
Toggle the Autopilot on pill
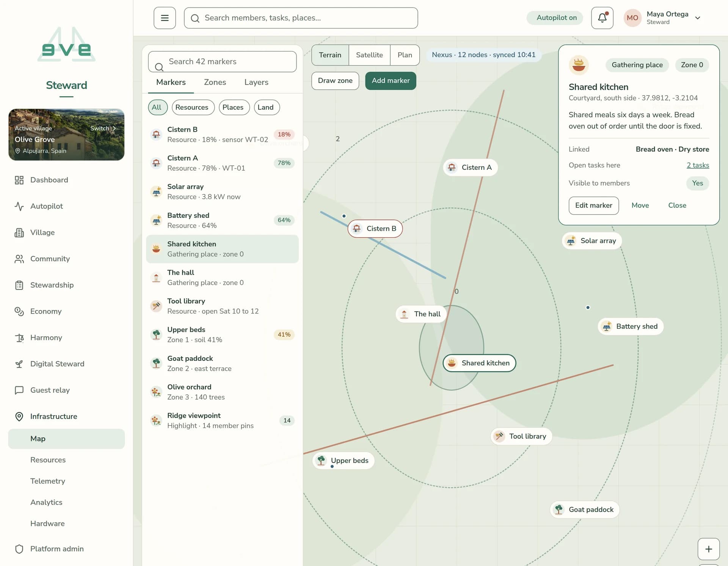click(x=555, y=18)
